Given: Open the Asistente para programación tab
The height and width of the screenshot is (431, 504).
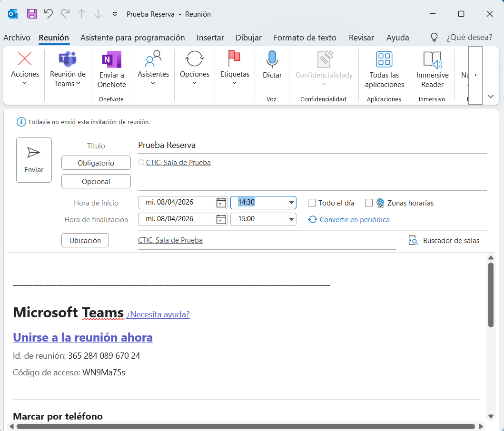Looking at the screenshot, I should point(132,38).
